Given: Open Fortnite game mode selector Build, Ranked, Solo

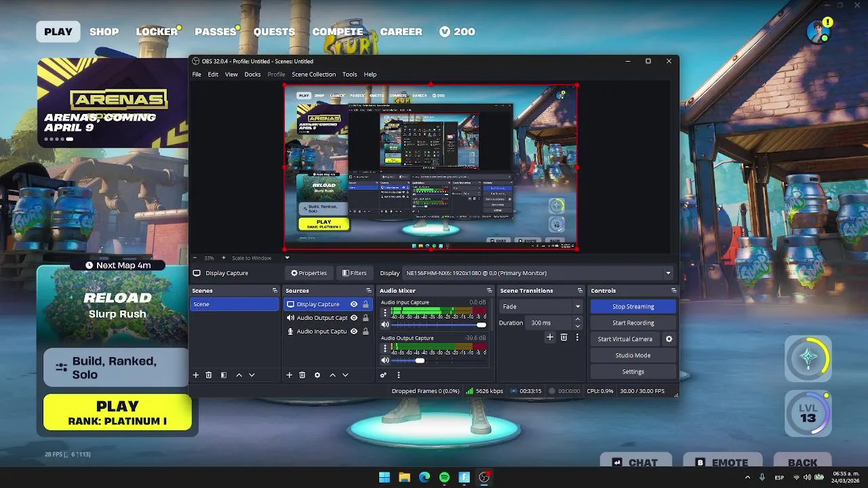Looking at the screenshot, I should (x=117, y=368).
